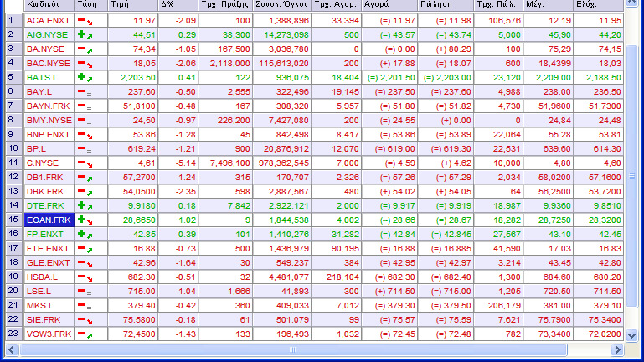644x362 pixels.
Task: Click the trend icon for BP.L
Action: click(x=85, y=149)
